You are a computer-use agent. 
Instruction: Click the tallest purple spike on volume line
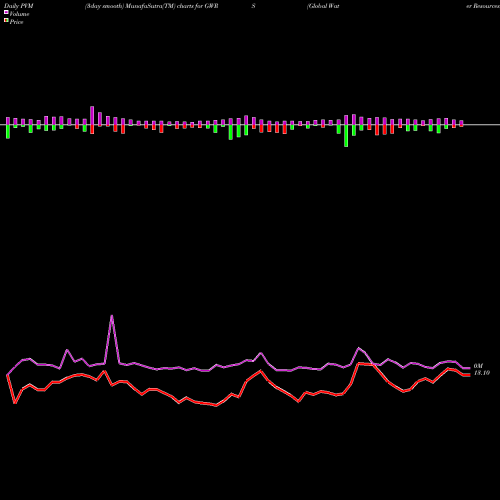tap(112, 316)
